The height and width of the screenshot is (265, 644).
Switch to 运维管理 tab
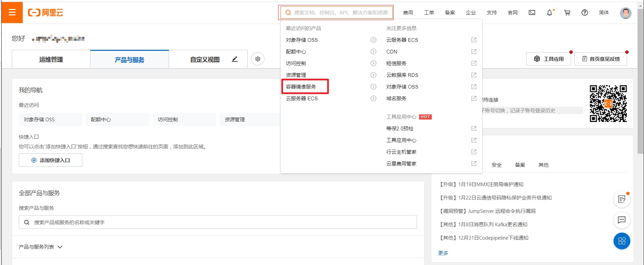click(51, 59)
